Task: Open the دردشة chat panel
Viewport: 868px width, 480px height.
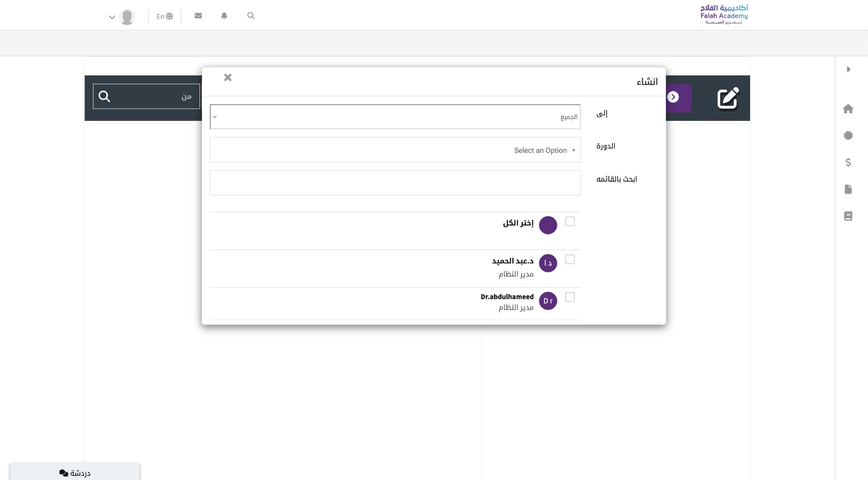Action: point(75,473)
